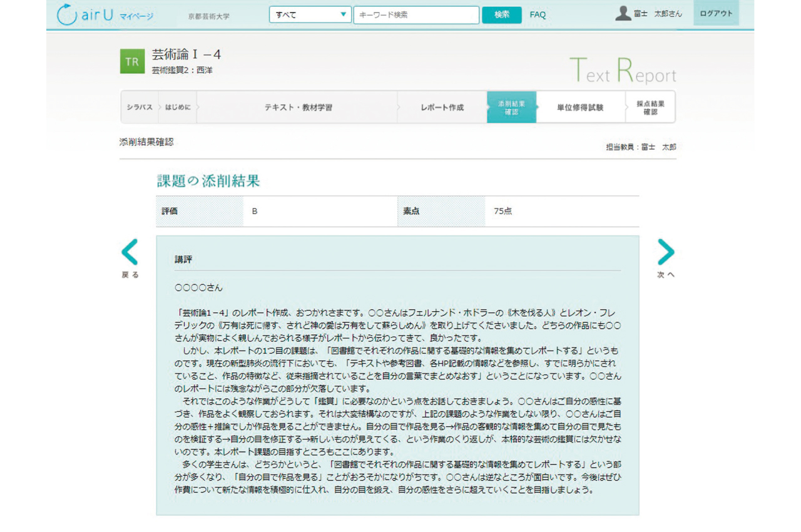Image resolution: width=801 pixels, height=532 pixels.
Task: Go back with the left chevron arrow
Action: 130,252
